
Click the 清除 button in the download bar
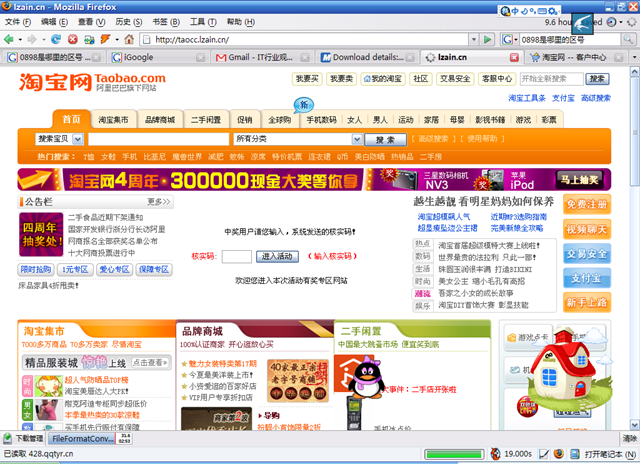(629, 439)
